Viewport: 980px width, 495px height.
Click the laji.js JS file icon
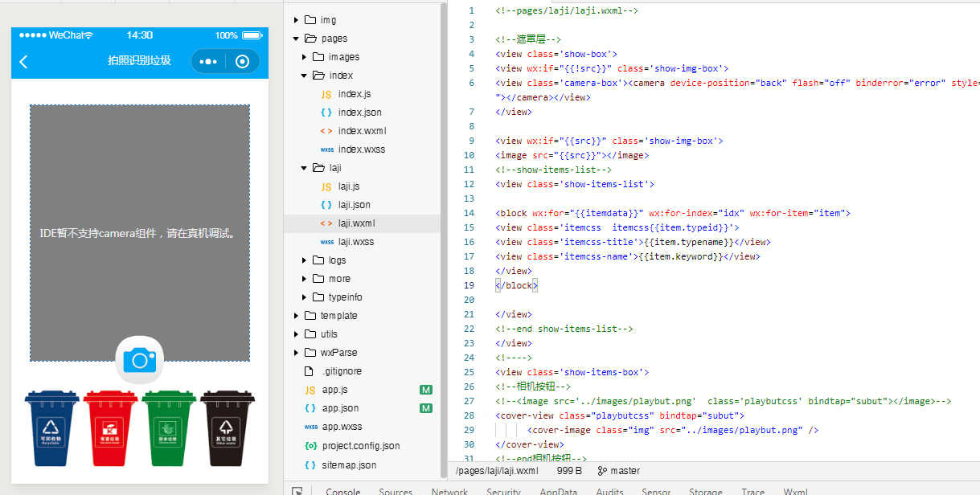(x=326, y=186)
